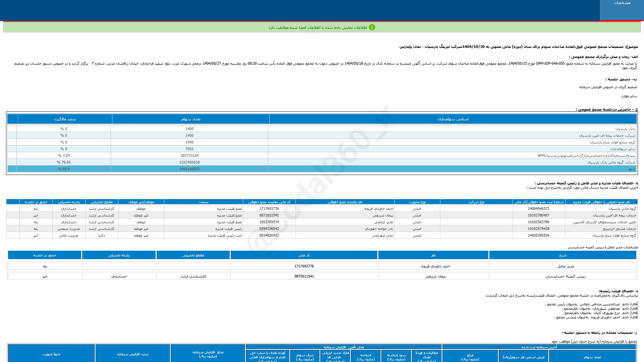Click the حضور در جلسه board table header
This screenshot has width=644, height=362.
(36, 202)
